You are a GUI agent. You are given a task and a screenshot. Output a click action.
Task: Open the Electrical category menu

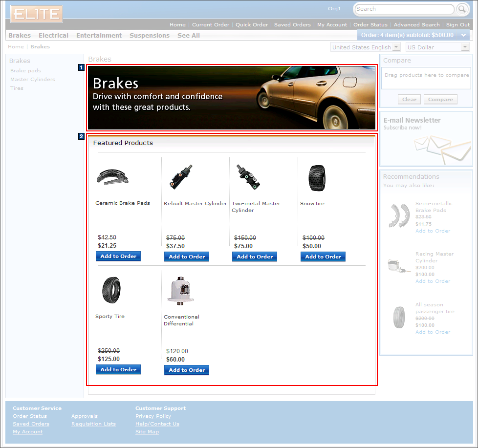(x=53, y=35)
